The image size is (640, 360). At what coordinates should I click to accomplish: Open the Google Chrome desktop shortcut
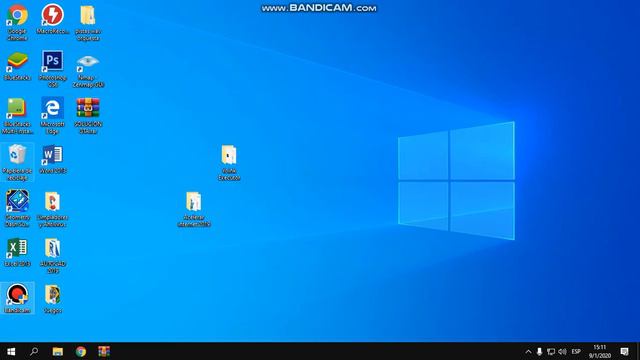click(17, 22)
